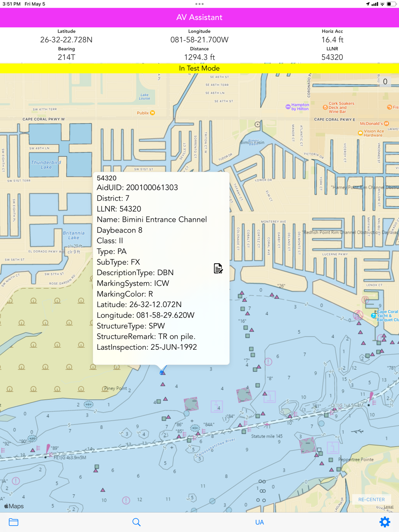Screen dimensions: 399x532
Task: Tap Cork Soakers Deck and Wine Bar marker
Action: 325,107
